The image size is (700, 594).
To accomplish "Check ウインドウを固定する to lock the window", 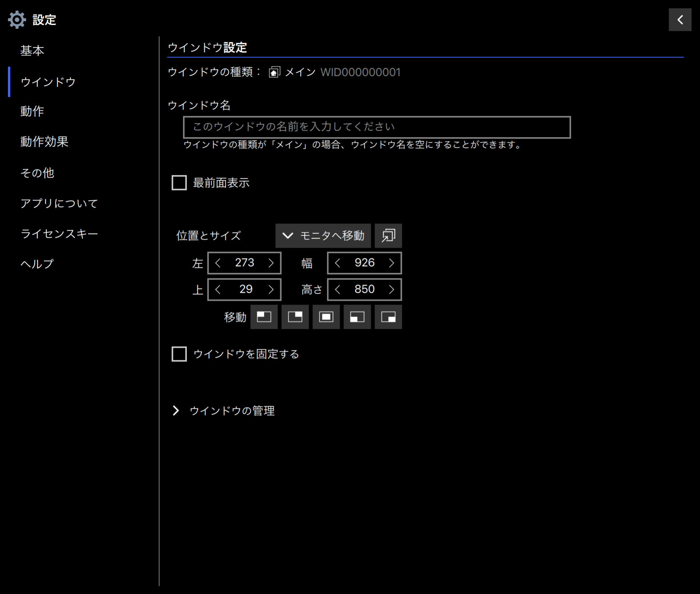I will (x=179, y=354).
